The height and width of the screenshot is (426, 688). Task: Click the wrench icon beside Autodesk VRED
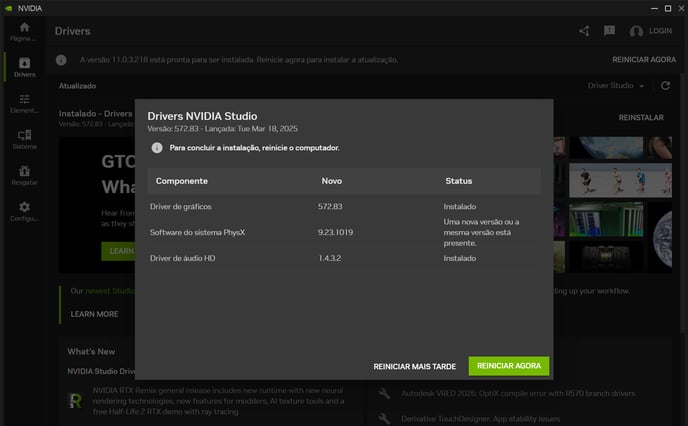(384, 394)
